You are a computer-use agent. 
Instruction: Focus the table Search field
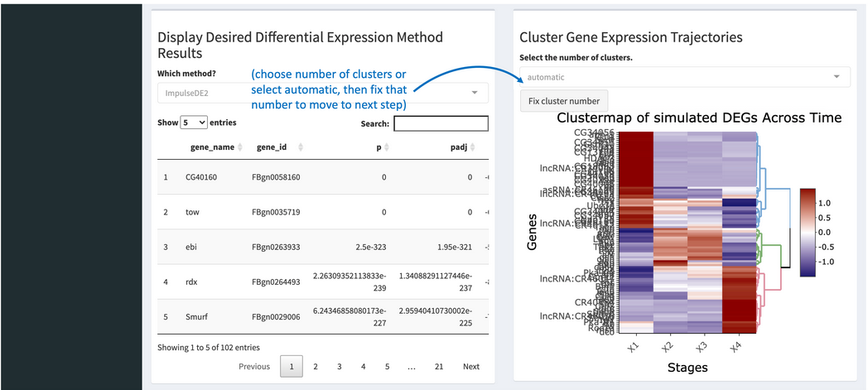441,123
